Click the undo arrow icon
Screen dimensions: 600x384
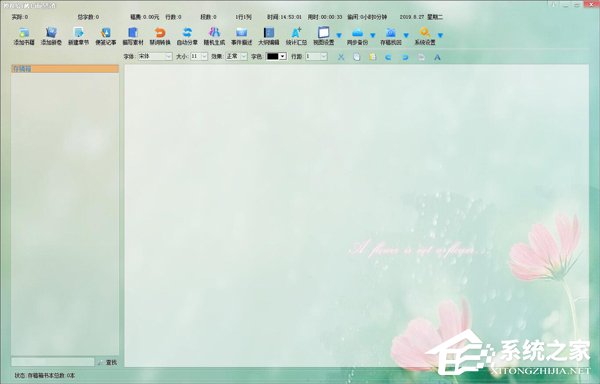(388, 57)
